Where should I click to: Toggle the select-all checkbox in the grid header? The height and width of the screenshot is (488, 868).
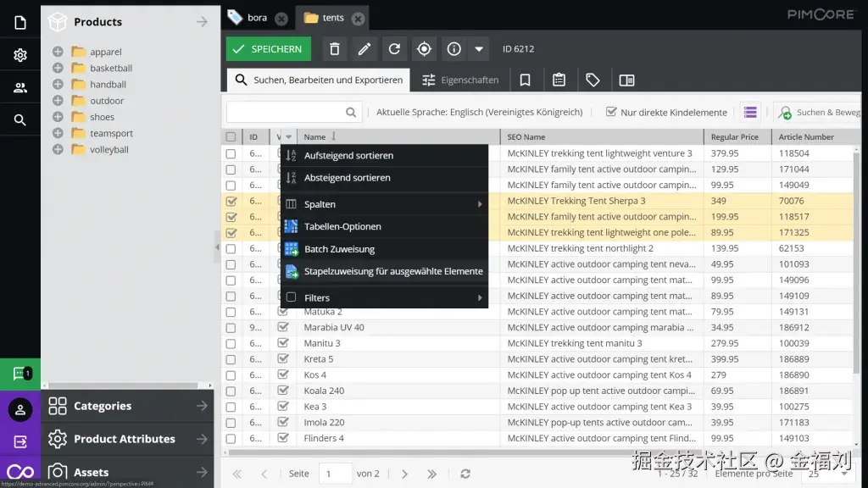tap(231, 136)
